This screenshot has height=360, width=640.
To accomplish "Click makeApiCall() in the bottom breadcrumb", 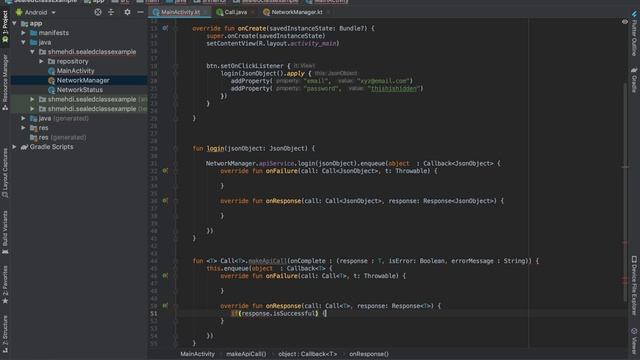I will [x=246, y=354].
